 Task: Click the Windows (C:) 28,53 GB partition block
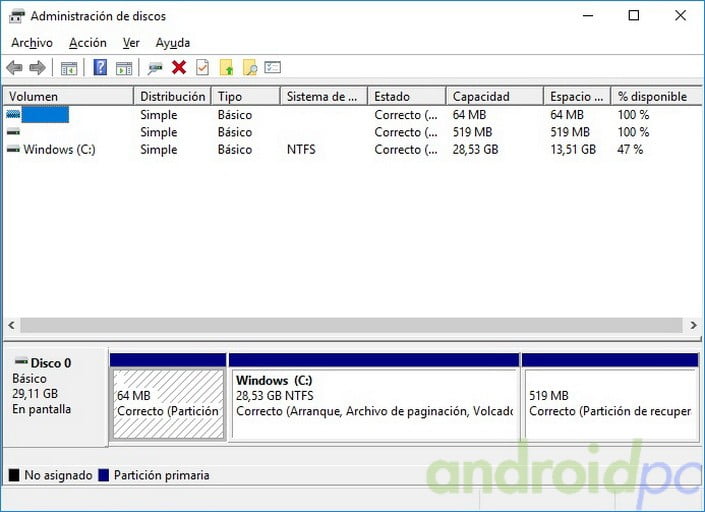coord(374,403)
